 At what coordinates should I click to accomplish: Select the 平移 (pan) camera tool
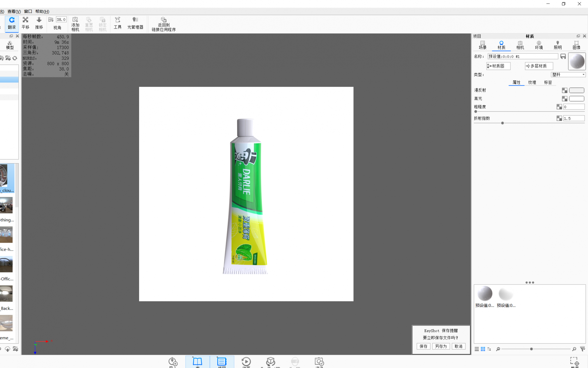click(26, 23)
